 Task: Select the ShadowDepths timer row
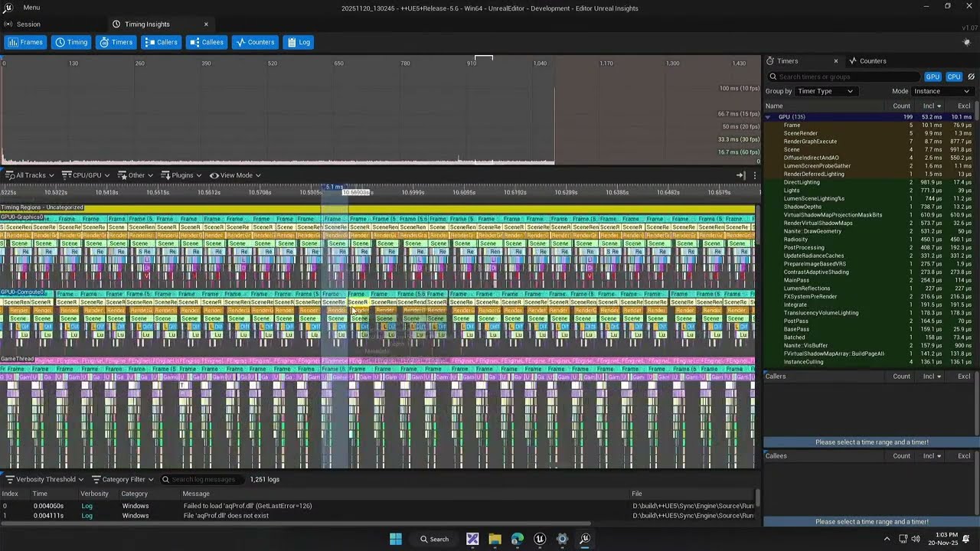click(868, 207)
